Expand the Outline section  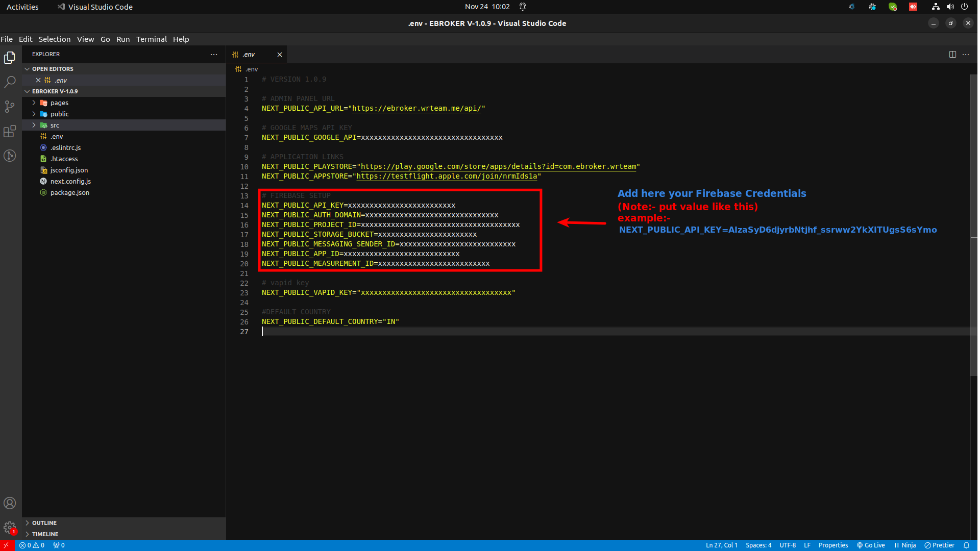click(x=124, y=523)
